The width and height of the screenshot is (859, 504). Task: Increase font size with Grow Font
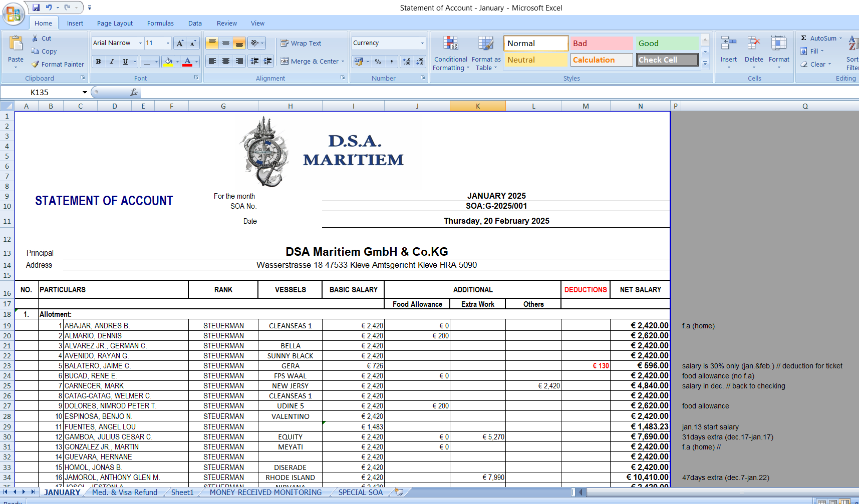180,43
